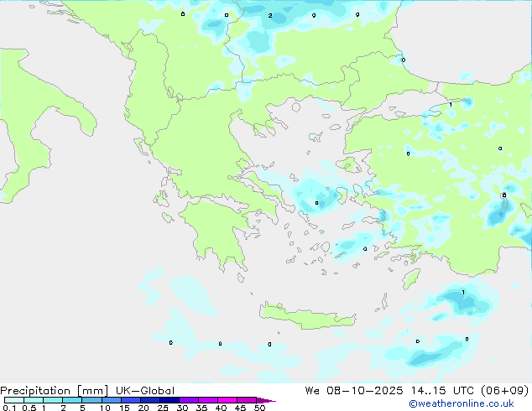Choose the 15–20 mm legend swatch

(x=130, y=400)
